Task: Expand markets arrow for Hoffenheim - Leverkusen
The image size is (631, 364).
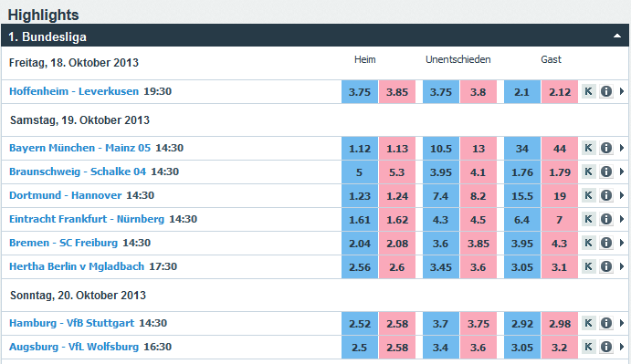Action: click(622, 91)
